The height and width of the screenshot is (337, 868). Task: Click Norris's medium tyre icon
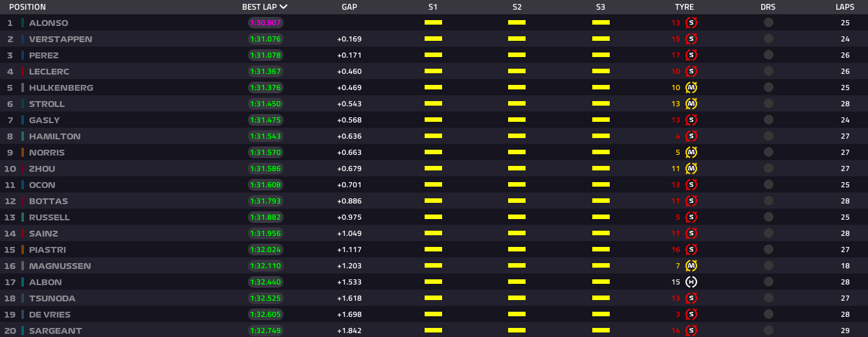[x=691, y=152]
